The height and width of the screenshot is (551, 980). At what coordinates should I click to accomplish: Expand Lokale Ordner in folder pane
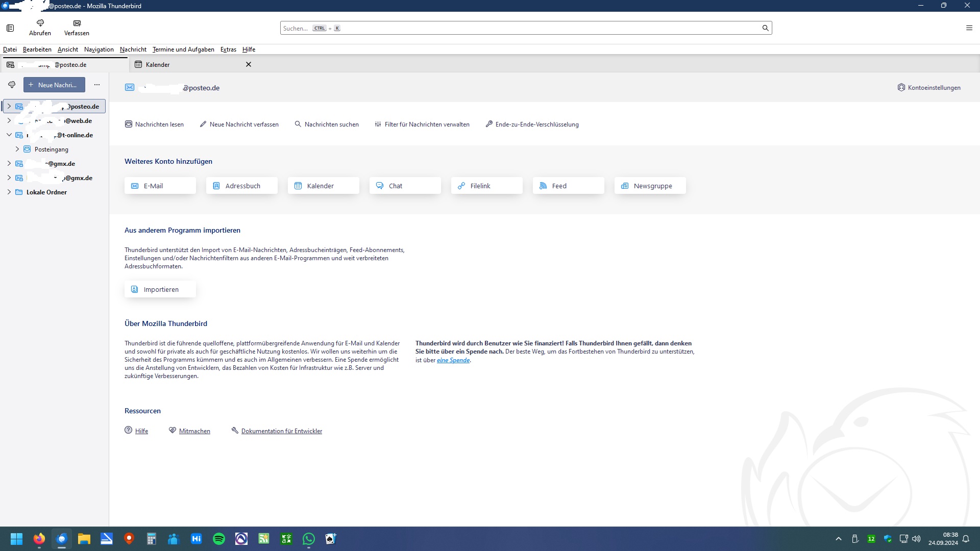coord(9,192)
